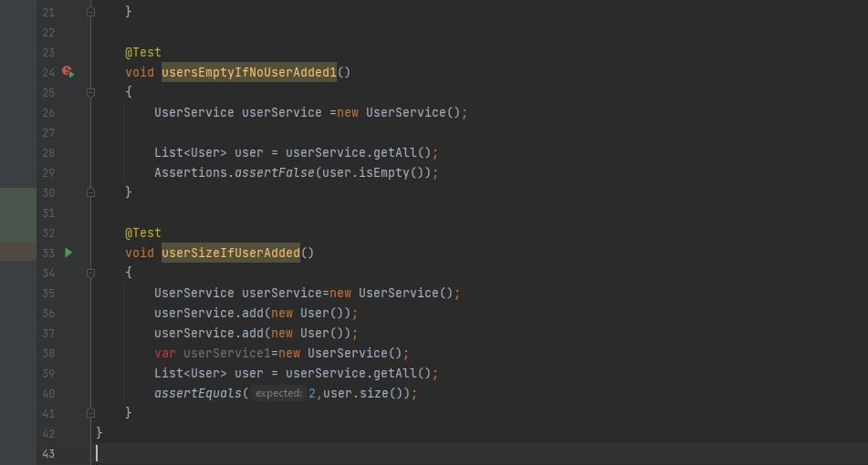The image size is (868, 465).
Task: Click the unused userService1 variable
Action: point(227,354)
